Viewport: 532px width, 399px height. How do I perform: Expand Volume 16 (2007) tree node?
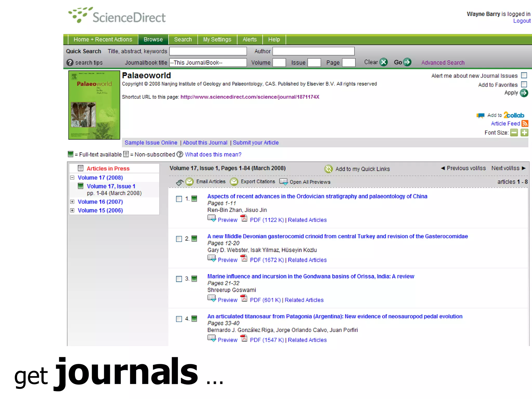(x=72, y=202)
